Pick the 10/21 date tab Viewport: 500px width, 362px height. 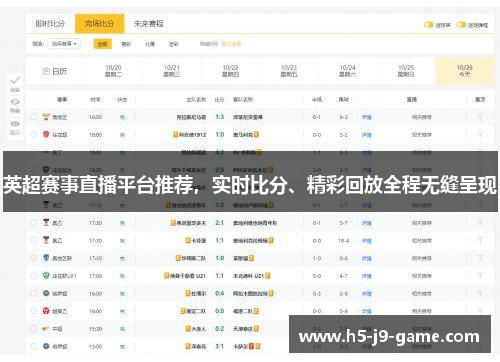[172, 71]
